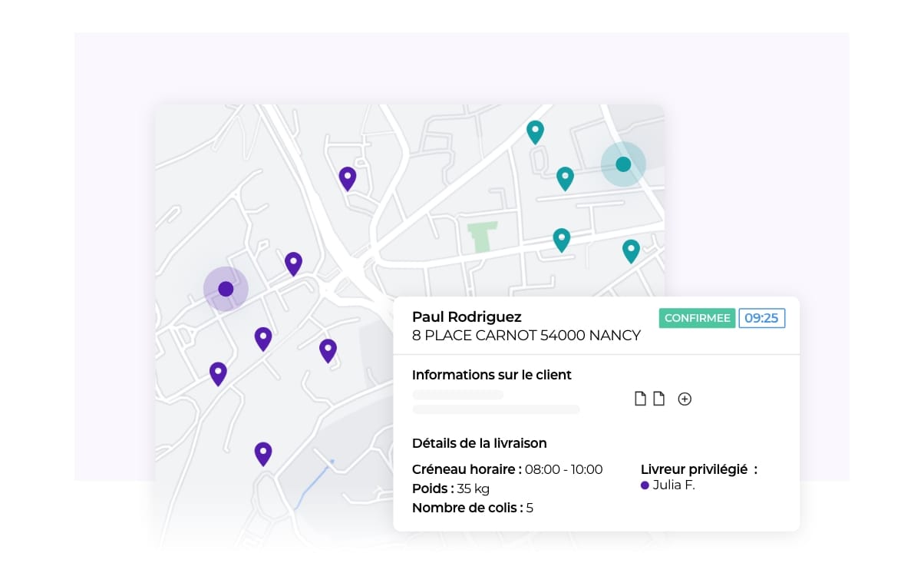Add a document with the plus icon
The height and width of the screenshot is (563, 924).
click(x=685, y=399)
